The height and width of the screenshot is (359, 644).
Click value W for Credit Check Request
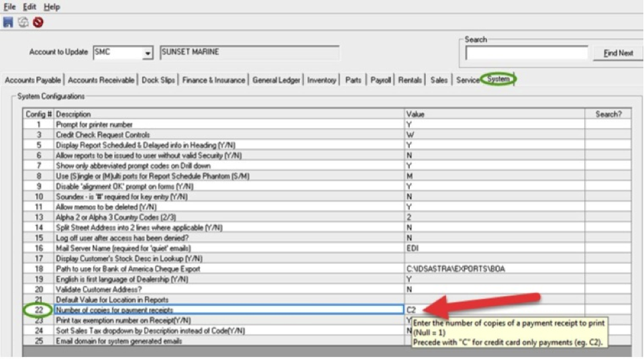(494, 135)
